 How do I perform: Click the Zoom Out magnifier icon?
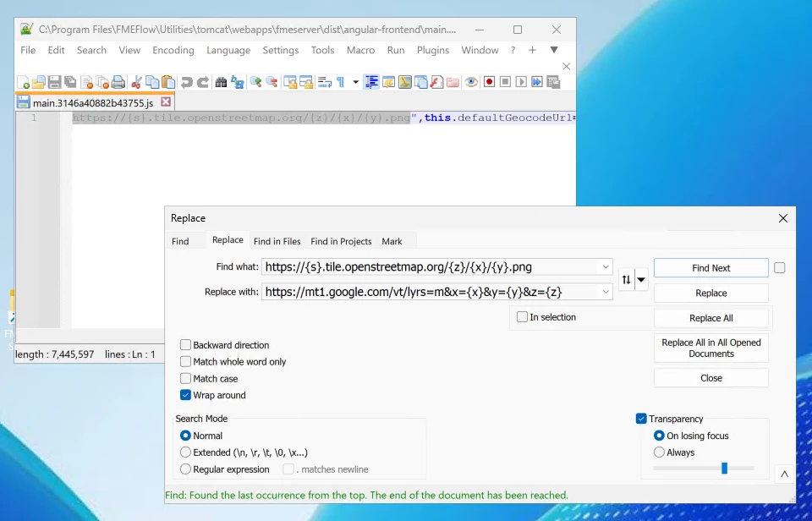(272, 82)
